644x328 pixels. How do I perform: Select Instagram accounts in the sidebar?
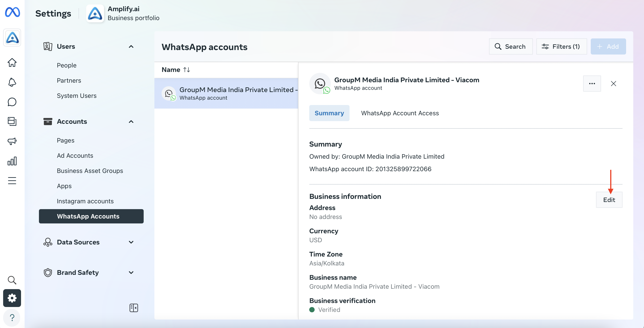(85, 201)
